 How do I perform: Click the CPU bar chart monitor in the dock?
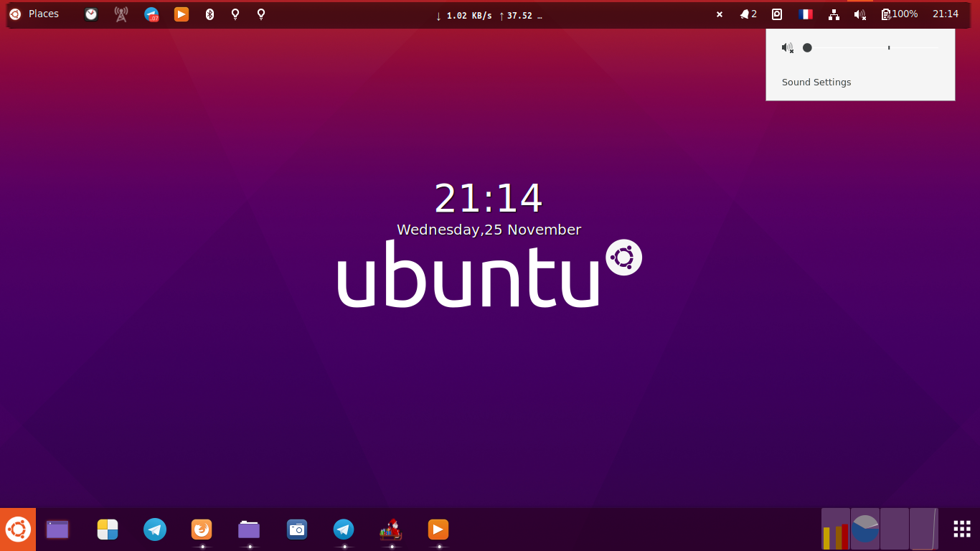(x=836, y=529)
